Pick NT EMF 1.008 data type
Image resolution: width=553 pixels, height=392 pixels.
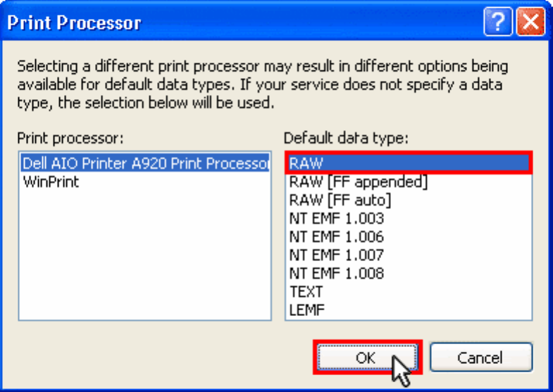pyautogui.click(x=337, y=273)
